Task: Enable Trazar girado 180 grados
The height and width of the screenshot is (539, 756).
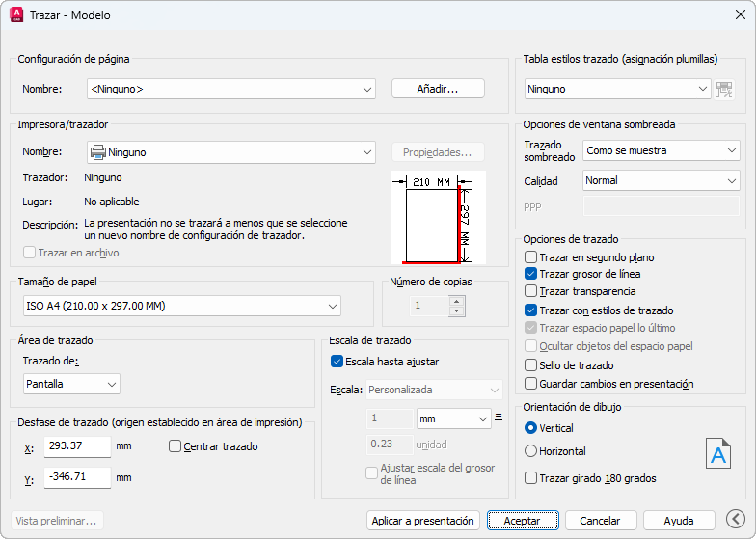Action: point(531,477)
